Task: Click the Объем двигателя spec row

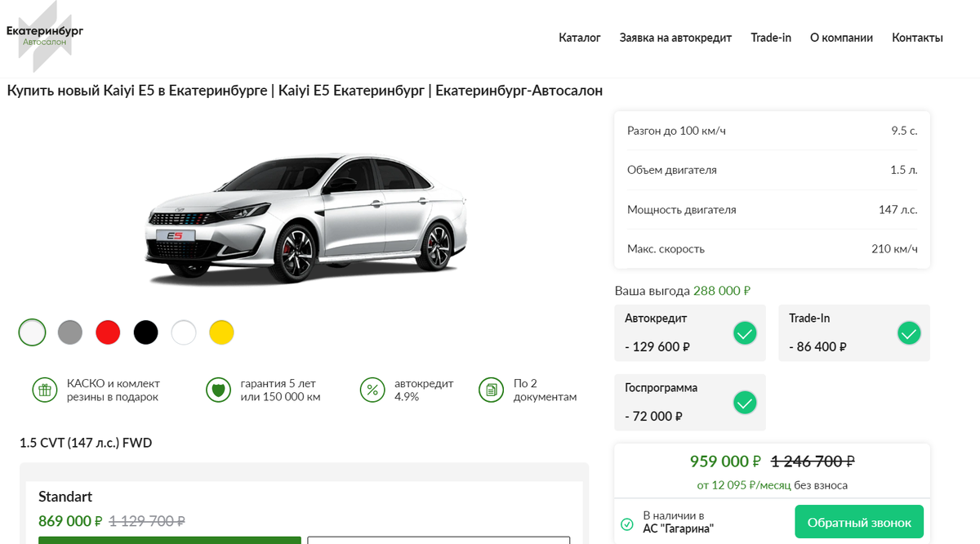Action: click(x=772, y=170)
